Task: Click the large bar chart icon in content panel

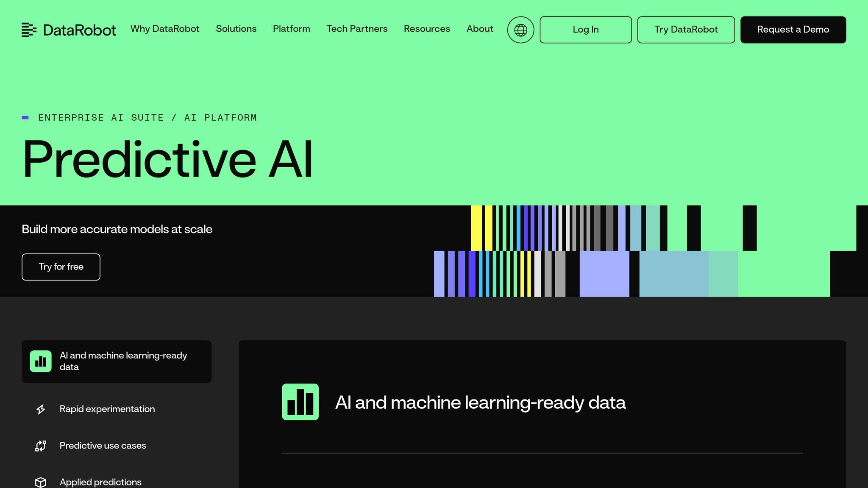Action: click(300, 402)
